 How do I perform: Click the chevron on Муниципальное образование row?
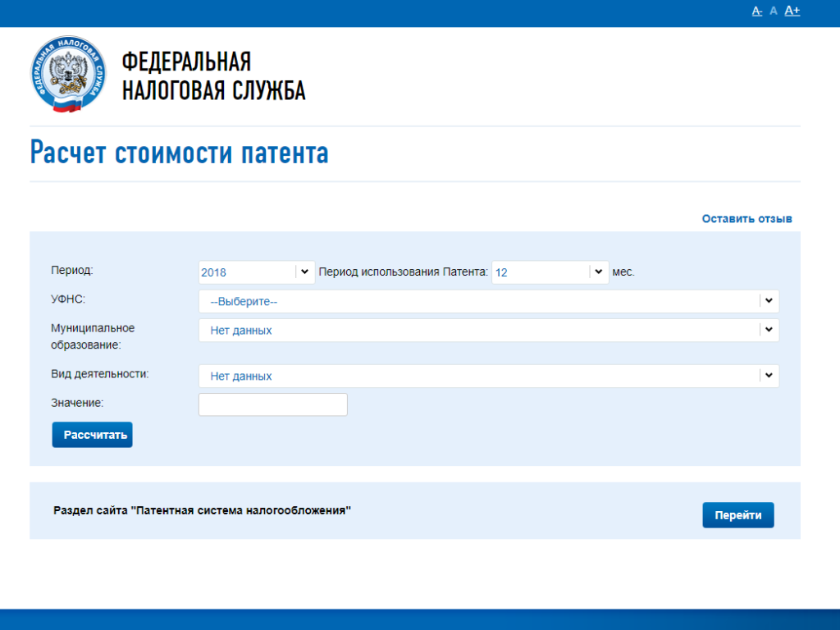[x=769, y=330]
